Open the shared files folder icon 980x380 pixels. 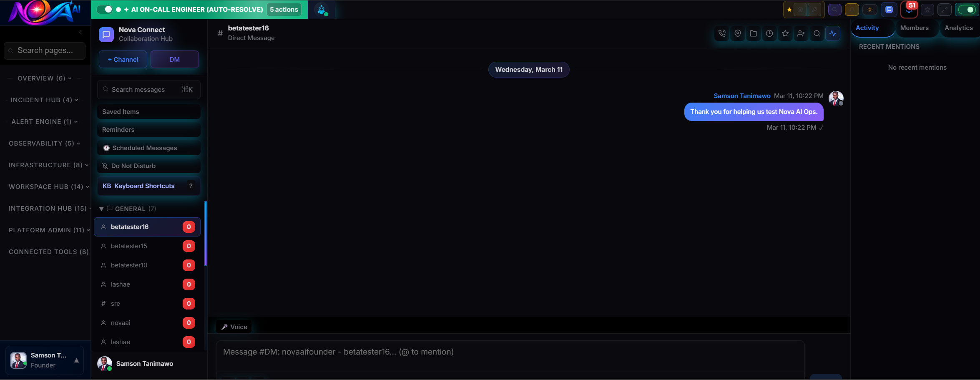(754, 33)
